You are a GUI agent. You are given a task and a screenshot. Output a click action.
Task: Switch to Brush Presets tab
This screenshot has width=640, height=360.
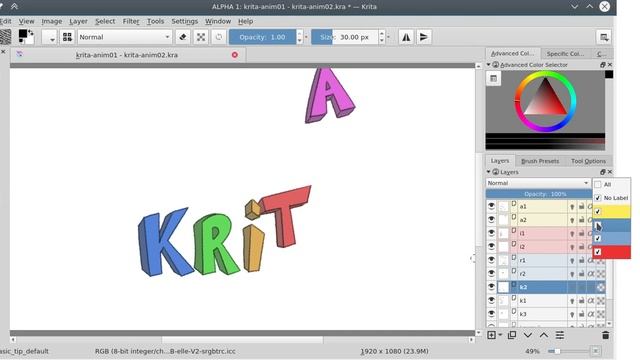540,161
